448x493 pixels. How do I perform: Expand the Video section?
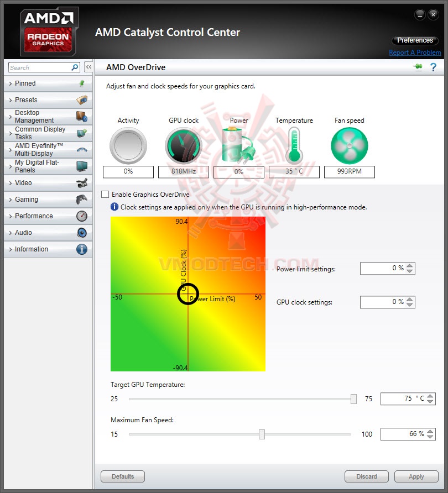48,183
